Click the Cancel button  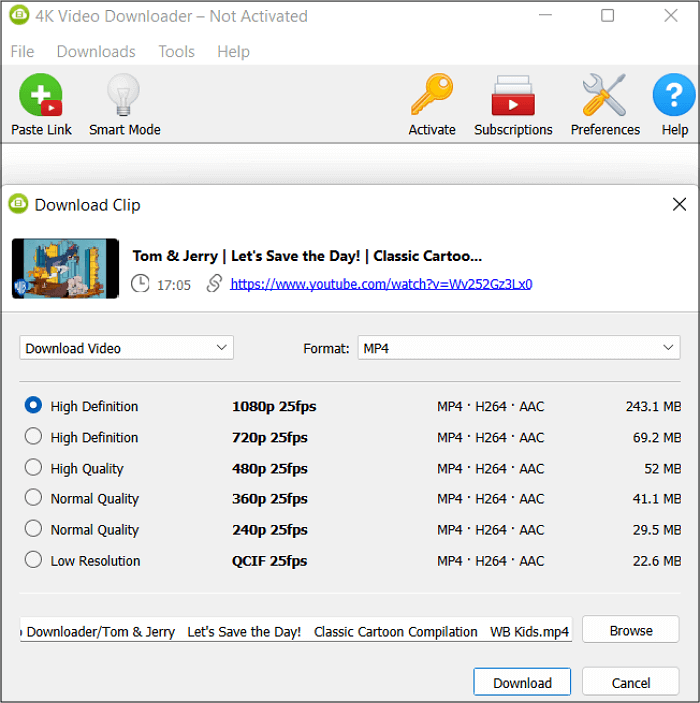pos(630,682)
